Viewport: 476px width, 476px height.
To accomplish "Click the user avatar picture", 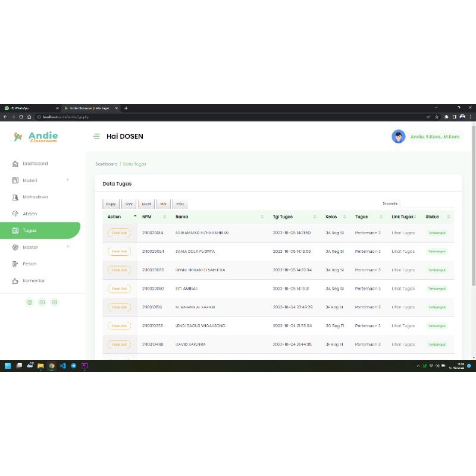I will 398,137.
